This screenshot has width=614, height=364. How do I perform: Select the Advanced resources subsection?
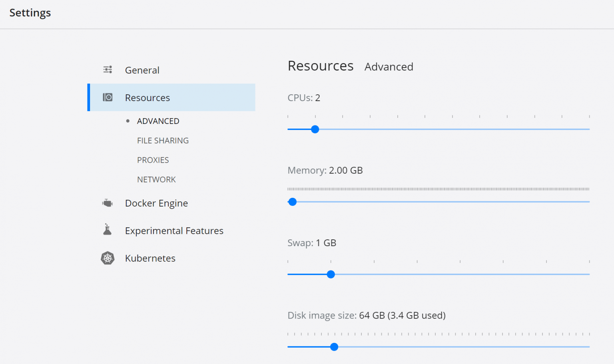(x=158, y=121)
